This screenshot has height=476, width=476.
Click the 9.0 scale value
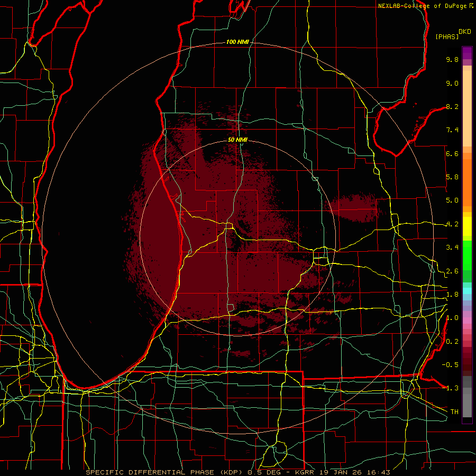click(x=452, y=83)
